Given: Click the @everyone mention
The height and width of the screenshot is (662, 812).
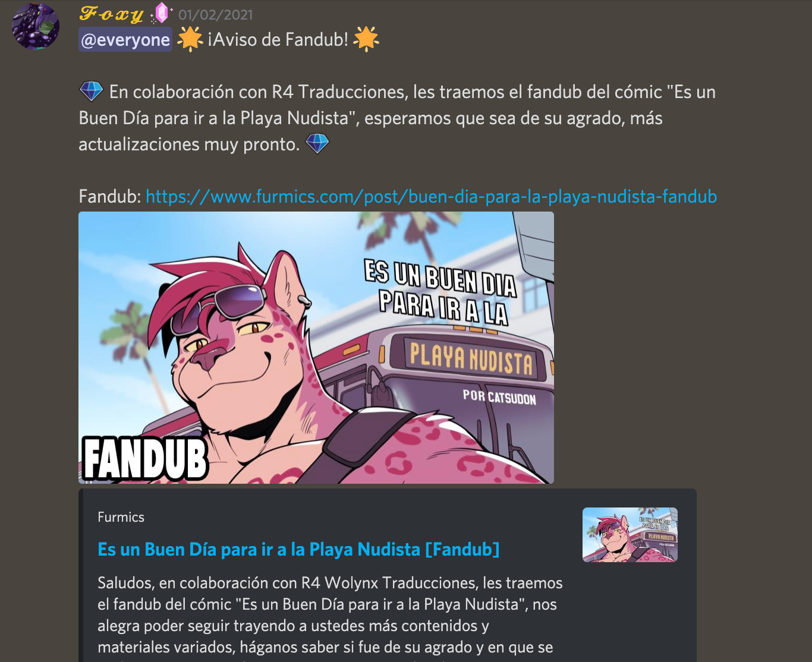Looking at the screenshot, I should pos(125,40).
